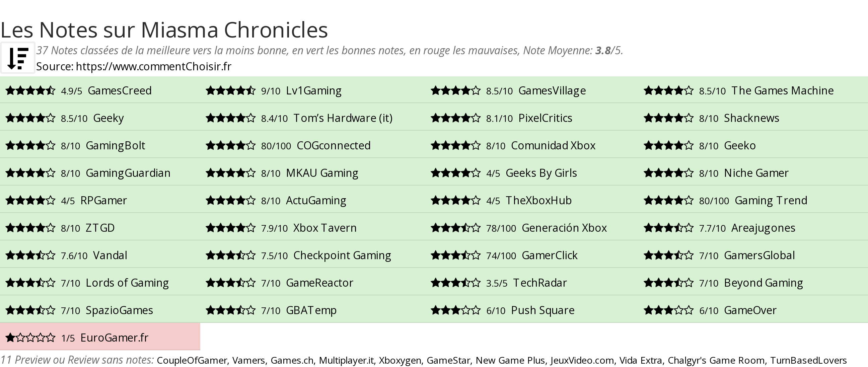This screenshot has width=868, height=367.
Task: Click the Les Notes sur Miasma Chronicles heading
Action: pos(164,30)
